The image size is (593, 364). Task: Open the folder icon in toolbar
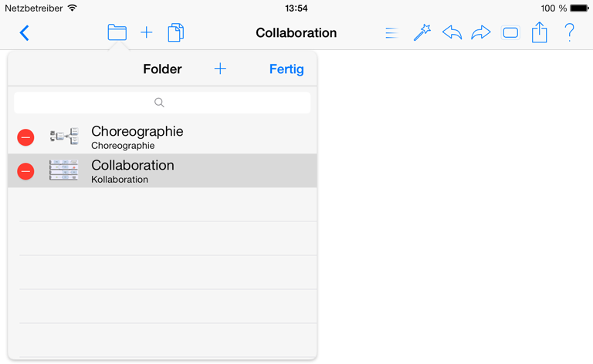pyautogui.click(x=117, y=32)
